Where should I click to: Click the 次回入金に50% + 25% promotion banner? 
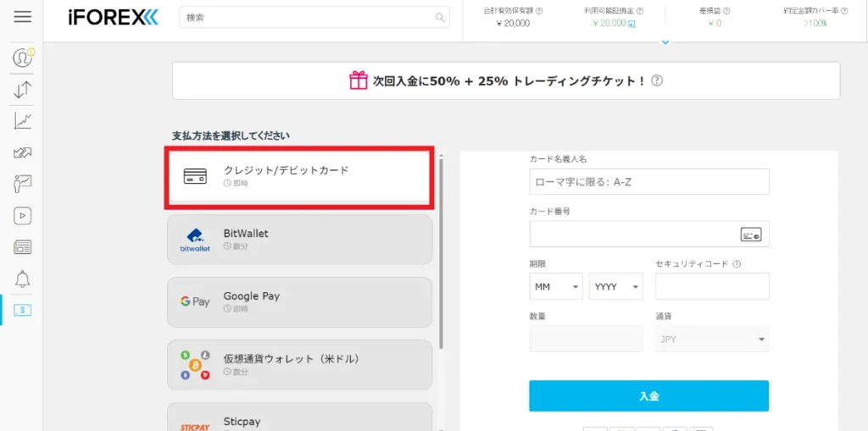click(506, 80)
